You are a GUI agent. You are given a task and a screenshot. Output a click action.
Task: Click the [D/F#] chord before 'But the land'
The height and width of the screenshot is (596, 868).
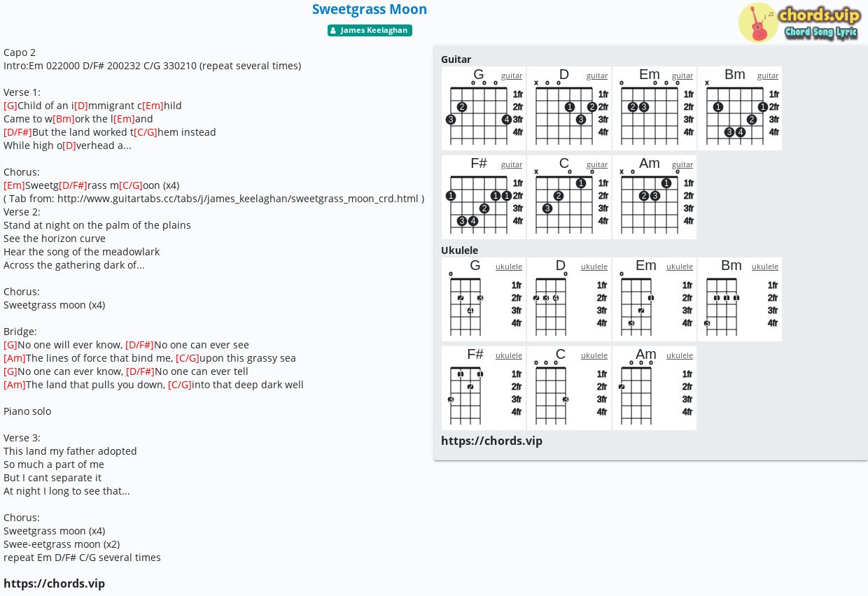click(x=17, y=132)
